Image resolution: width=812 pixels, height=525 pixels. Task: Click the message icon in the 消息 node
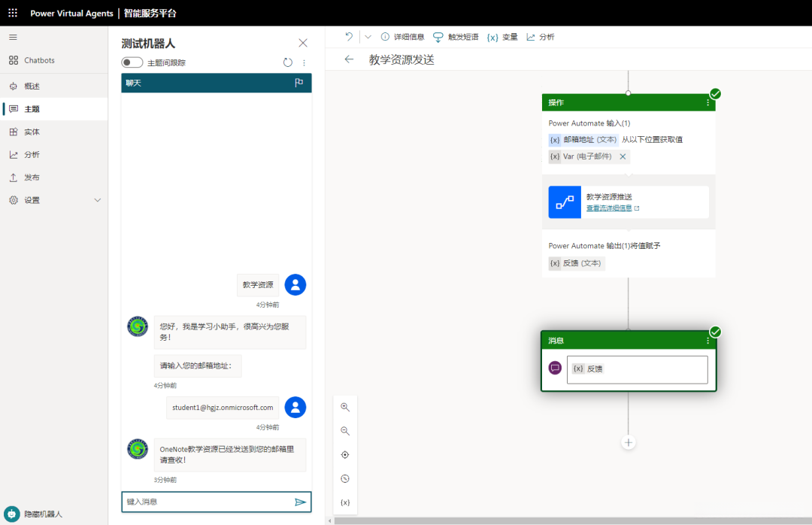555,368
